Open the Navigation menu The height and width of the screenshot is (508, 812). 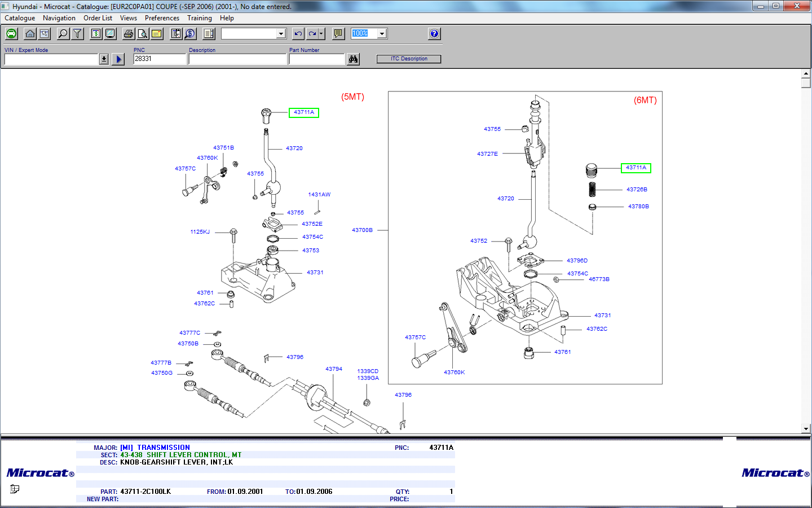point(59,18)
